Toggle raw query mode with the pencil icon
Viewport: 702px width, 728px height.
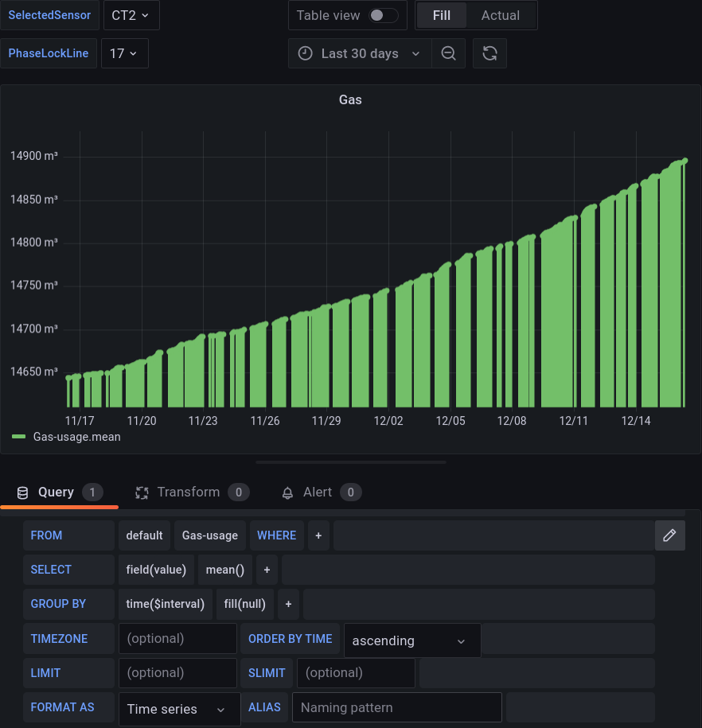pos(669,535)
